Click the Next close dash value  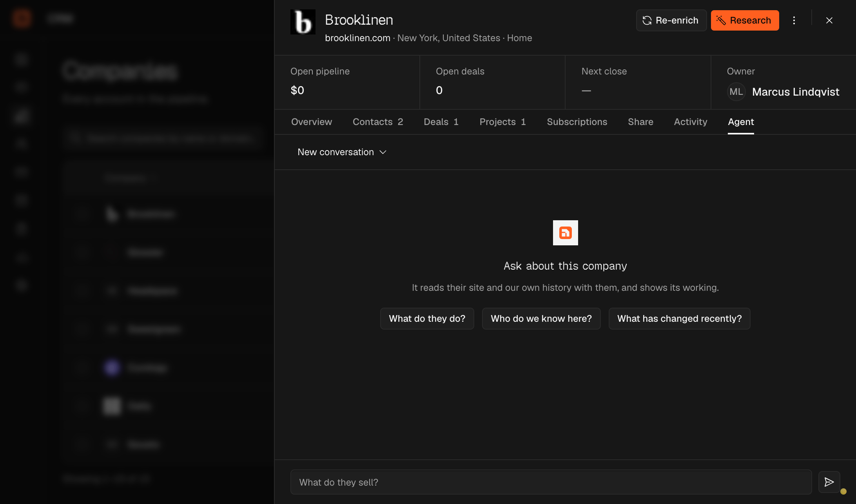point(586,91)
